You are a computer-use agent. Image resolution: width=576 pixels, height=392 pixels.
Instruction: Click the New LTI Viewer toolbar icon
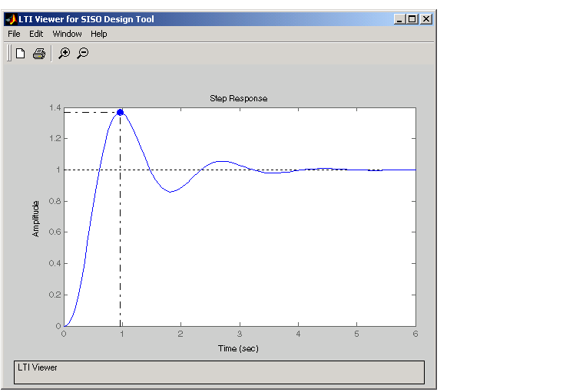(21, 54)
